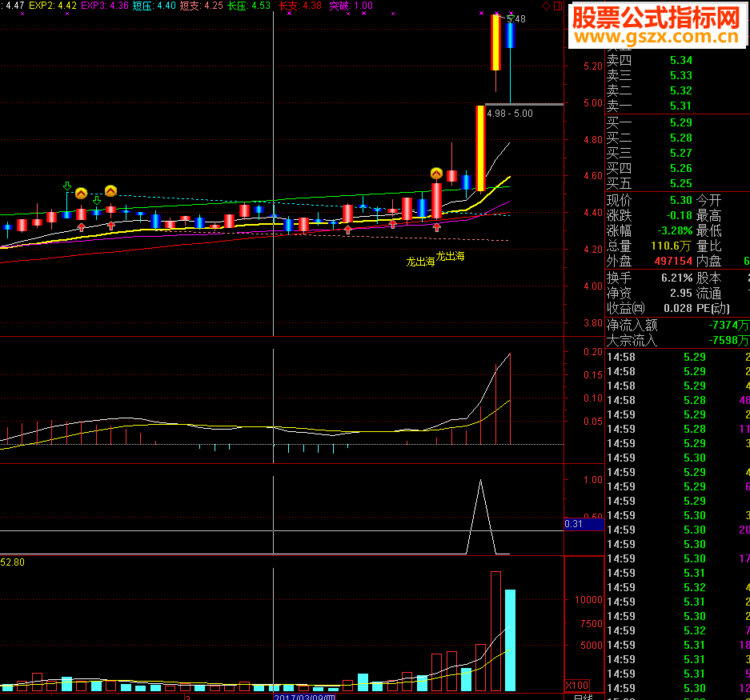Click the X100 volume scale button

pos(577,685)
